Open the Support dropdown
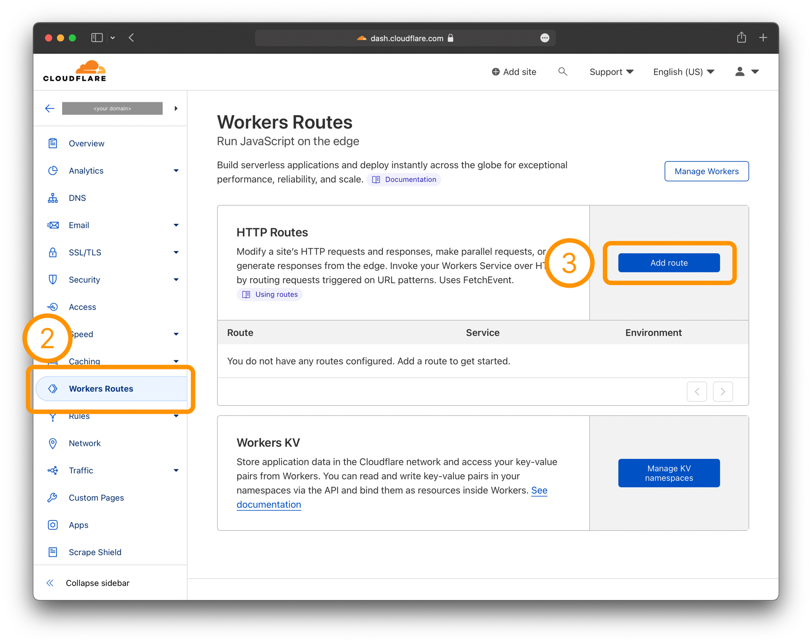 pos(611,71)
